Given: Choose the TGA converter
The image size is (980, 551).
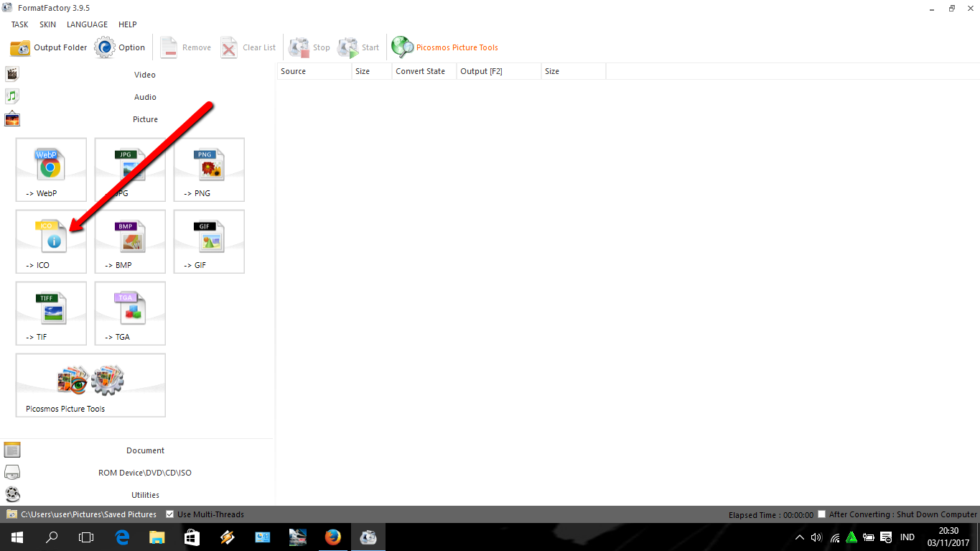Looking at the screenshot, I should 129,313.
